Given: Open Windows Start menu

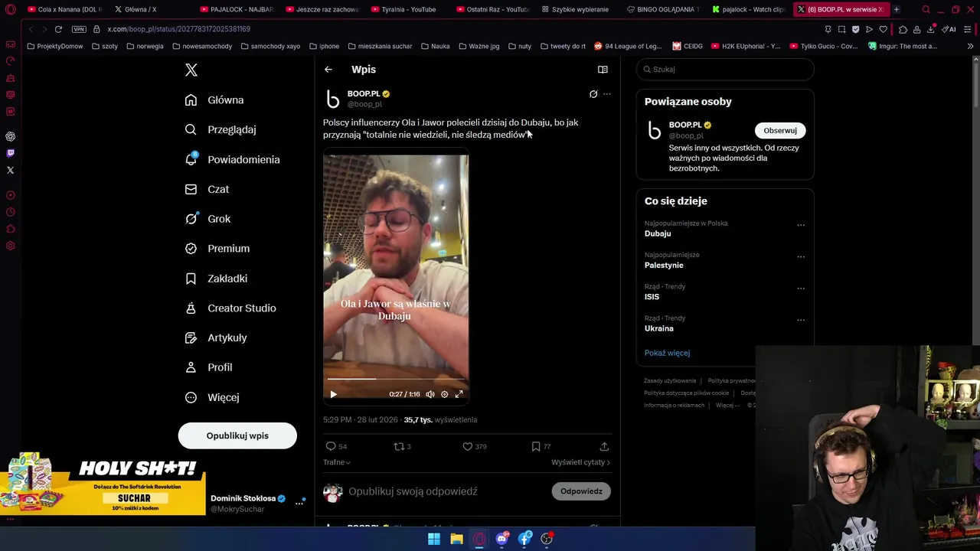Looking at the screenshot, I should coord(434,539).
